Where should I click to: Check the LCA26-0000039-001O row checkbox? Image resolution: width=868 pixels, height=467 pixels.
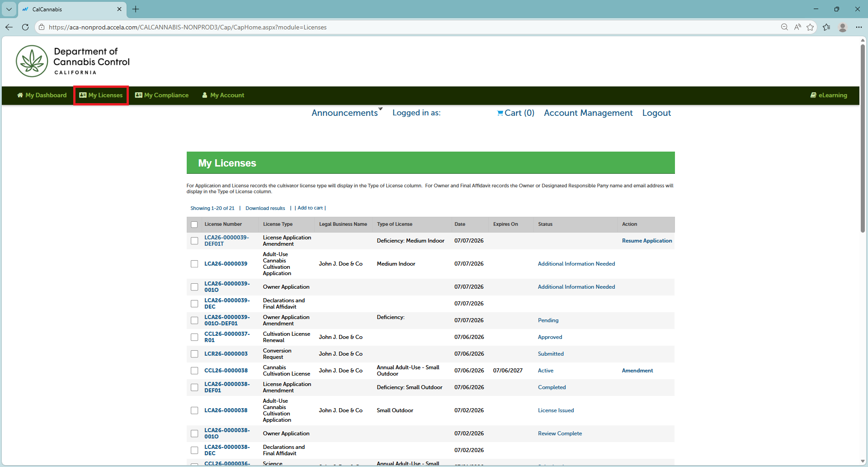coord(194,287)
